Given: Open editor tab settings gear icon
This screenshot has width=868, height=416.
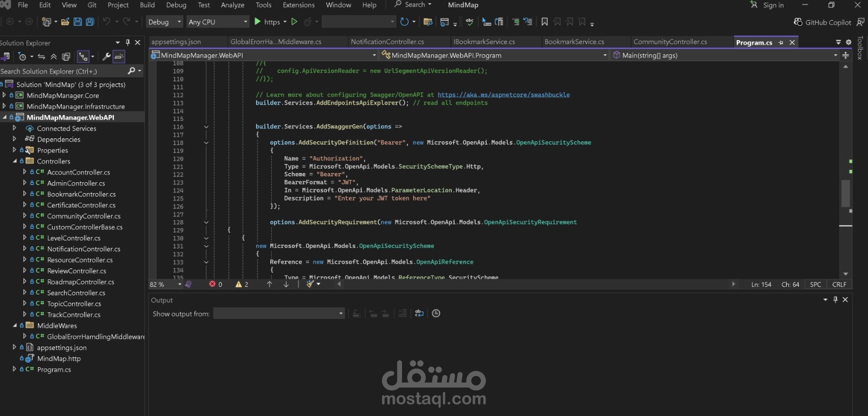Looking at the screenshot, I should click(x=849, y=42).
